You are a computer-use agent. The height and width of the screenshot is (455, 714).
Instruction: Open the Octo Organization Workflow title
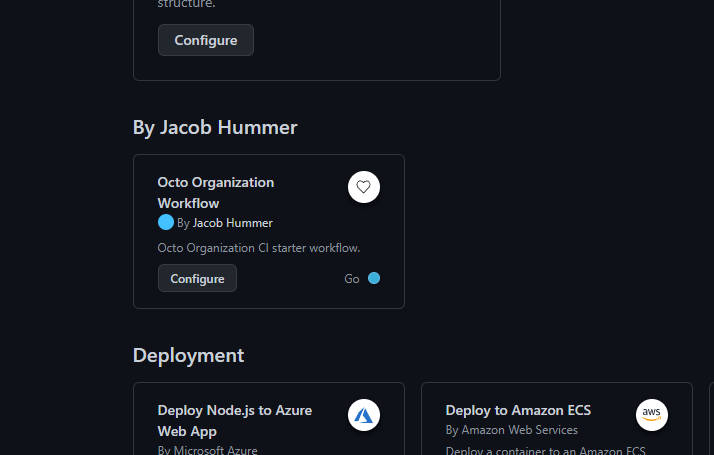[215, 193]
